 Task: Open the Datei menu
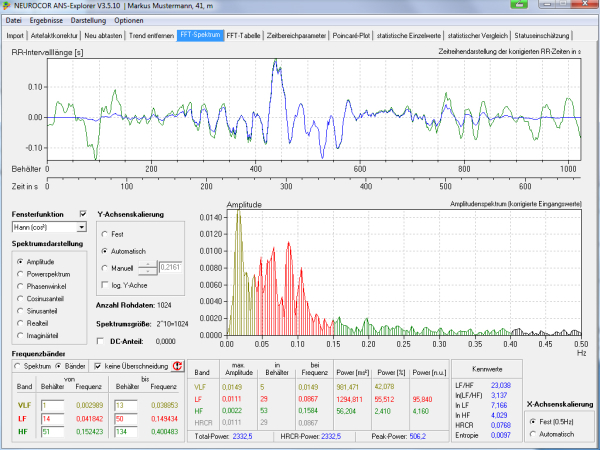[x=14, y=20]
